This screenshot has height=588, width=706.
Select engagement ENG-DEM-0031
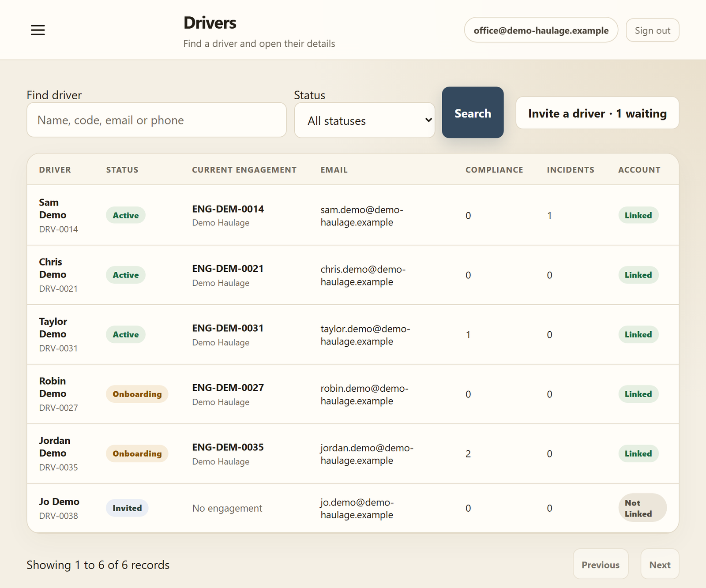[228, 328]
